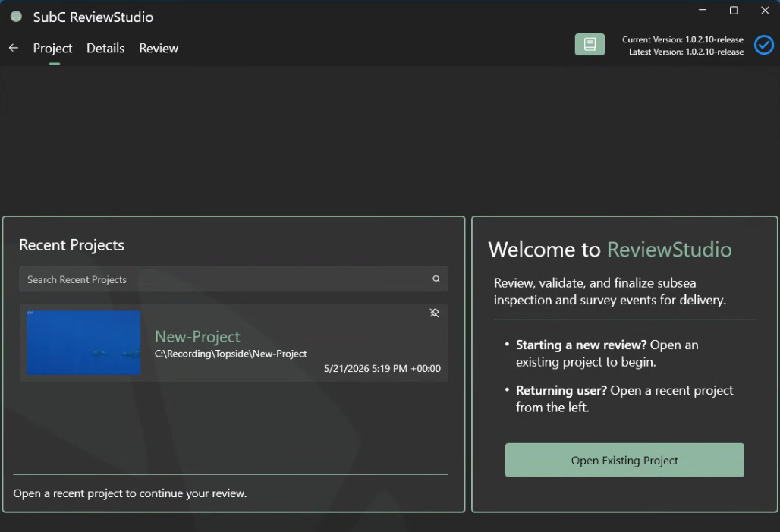Close the ReviewStudio window

[765, 10]
